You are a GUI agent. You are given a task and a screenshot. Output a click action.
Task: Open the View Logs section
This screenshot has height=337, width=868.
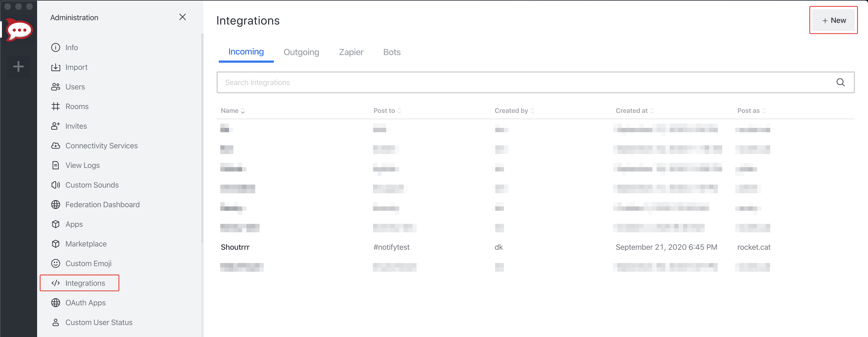[82, 165]
